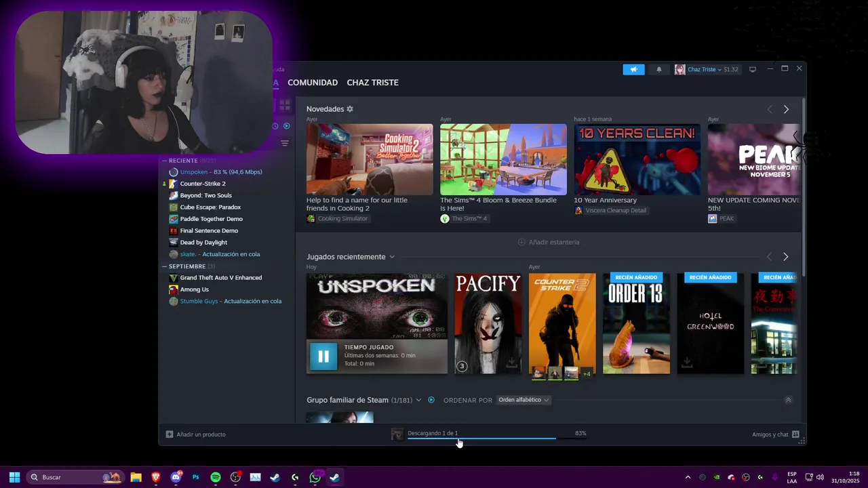Screen dimensions: 868x488
Task: Open the Chaz Triste account dropdown
Action: pyautogui.click(x=706, y=69)
